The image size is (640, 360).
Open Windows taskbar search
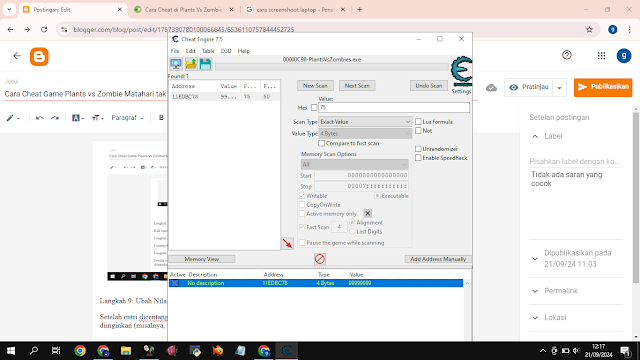click(34, 351)
